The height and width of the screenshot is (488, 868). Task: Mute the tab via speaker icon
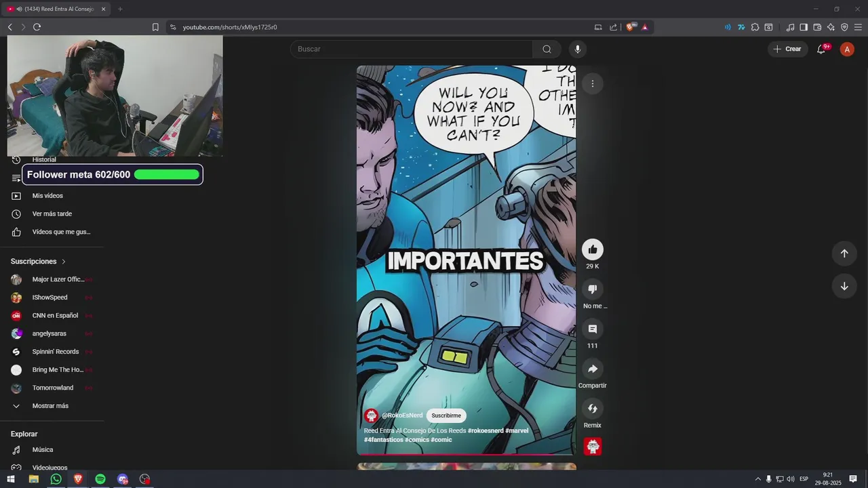18,9
